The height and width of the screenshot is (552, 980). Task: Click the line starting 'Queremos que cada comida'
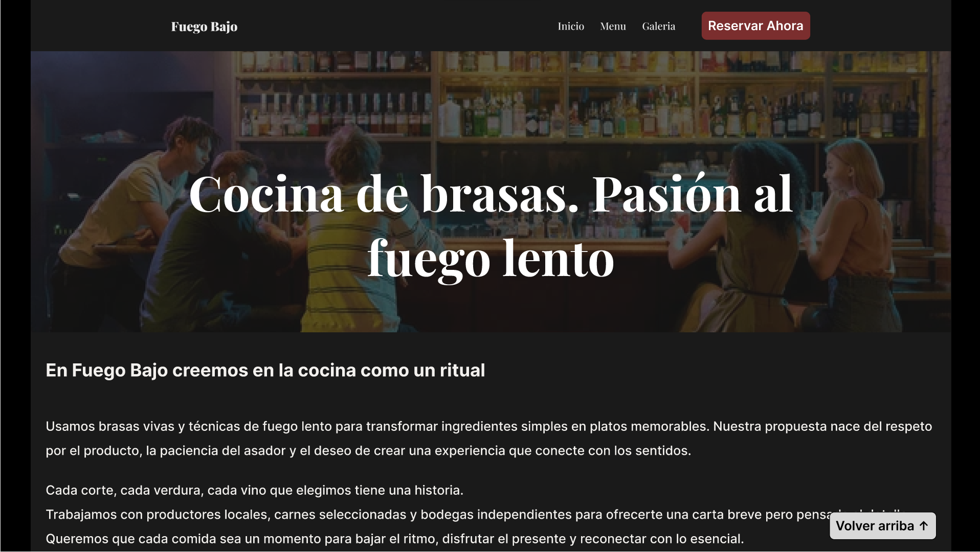tap(394, 539)
